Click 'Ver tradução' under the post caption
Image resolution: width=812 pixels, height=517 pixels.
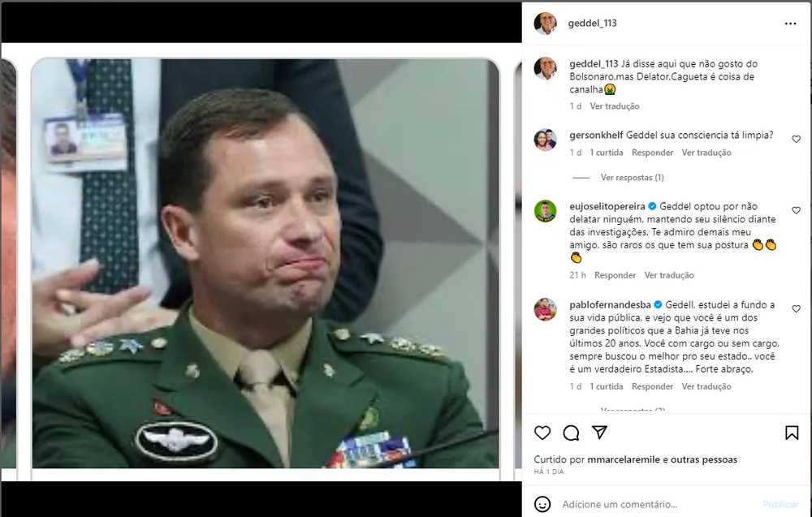click(x=615, y=106)
